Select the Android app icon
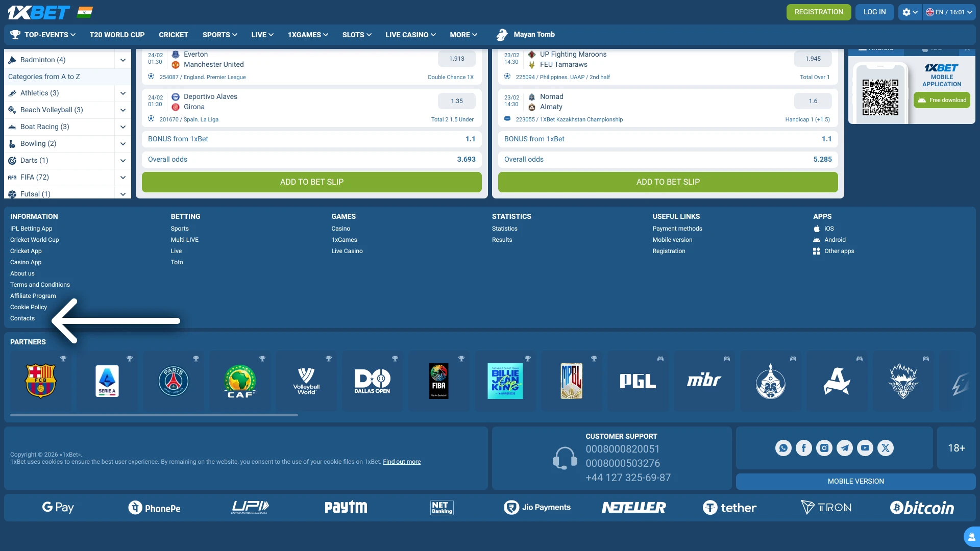Viewport: 980px width, 551px height. tap(817, 240)
